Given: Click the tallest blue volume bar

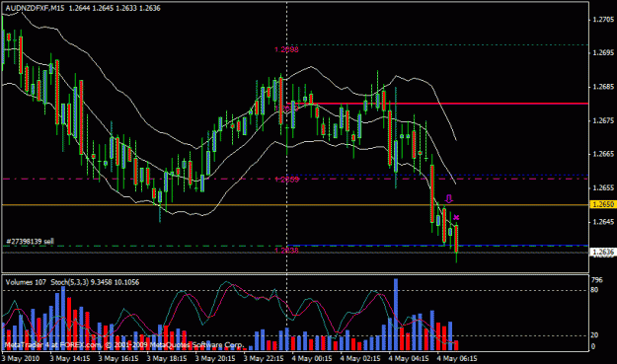Looking at the screenshot, I should click(x=396, y=315).
